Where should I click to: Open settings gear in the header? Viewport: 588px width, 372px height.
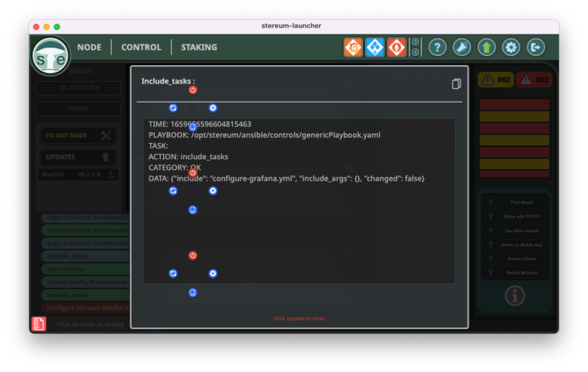511,47
